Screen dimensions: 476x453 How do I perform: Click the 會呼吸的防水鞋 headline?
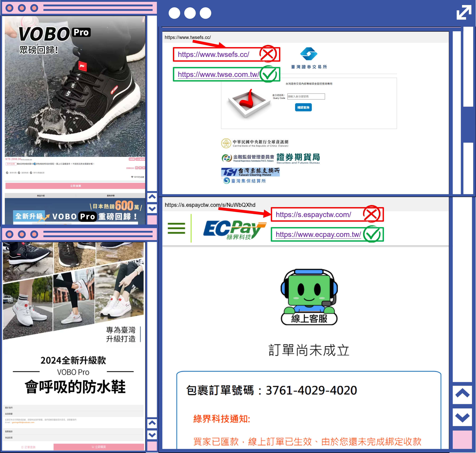pos(75,387)
